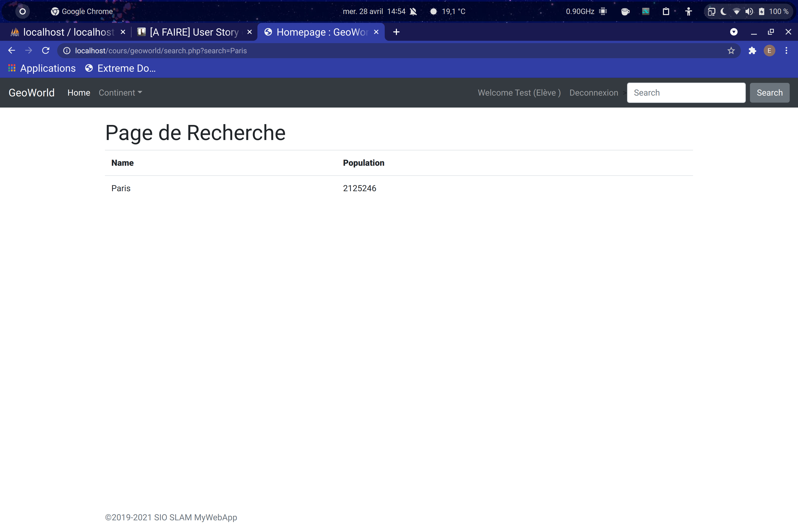Bookmark this page with star icon
Viewport: 798px width, 532px height.
point(731,51)
